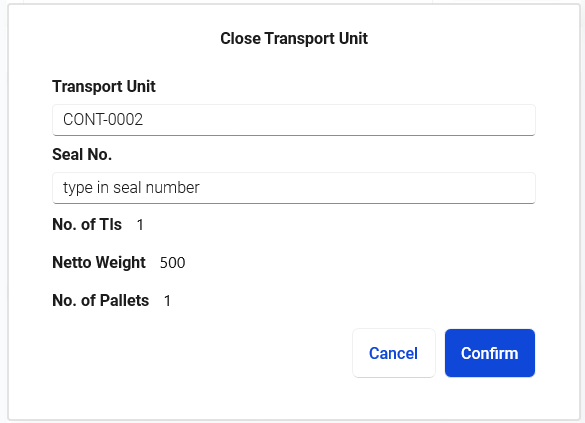Select the CONT-0002 text value
This screenshot has height=423, width=585.
point(103,120)
